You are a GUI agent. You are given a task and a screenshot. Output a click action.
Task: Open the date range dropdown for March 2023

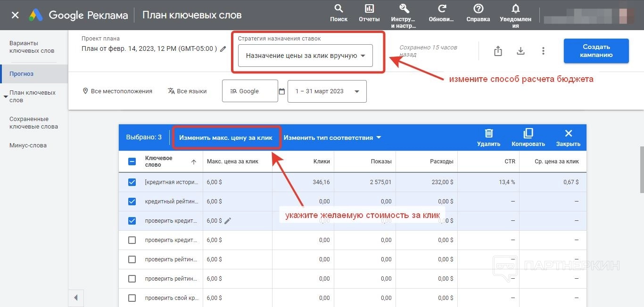(x=327, y=91)
